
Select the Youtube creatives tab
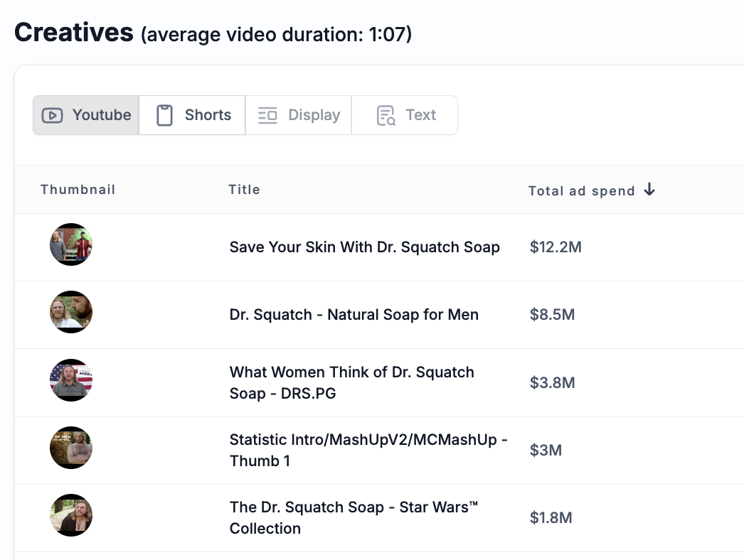pyautogui.click(x=86, y=115)
